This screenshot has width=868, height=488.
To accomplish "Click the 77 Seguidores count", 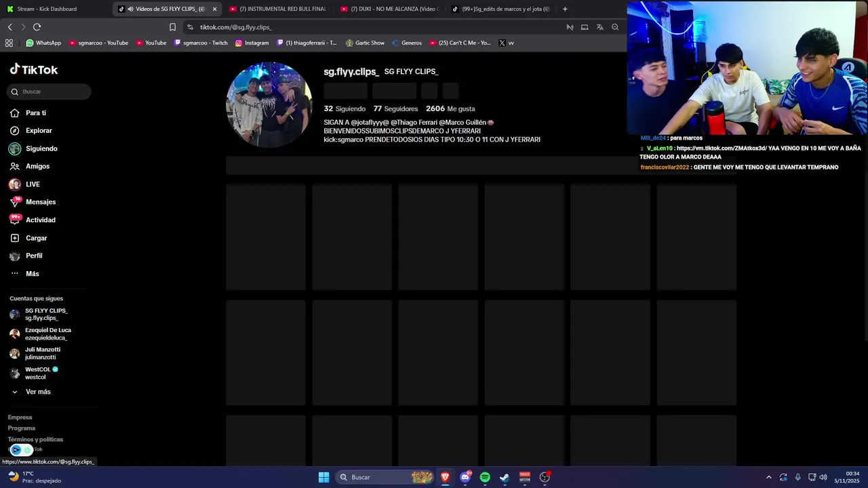I will (395, 108).
